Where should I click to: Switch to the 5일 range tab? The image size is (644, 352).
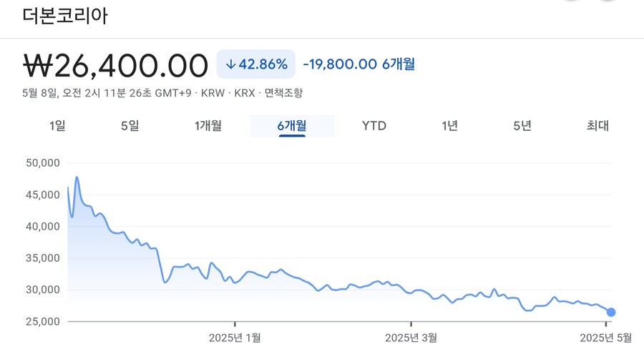click(x=130, y=126)
